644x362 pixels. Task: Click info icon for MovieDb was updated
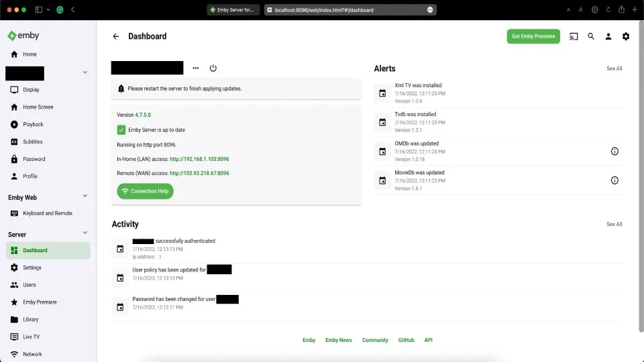(614, 180)
